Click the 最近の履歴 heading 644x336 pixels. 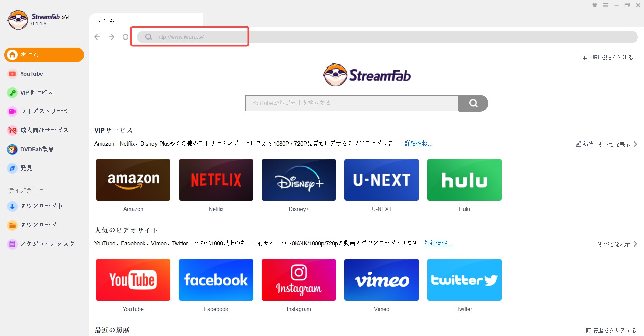click(112, 330)
